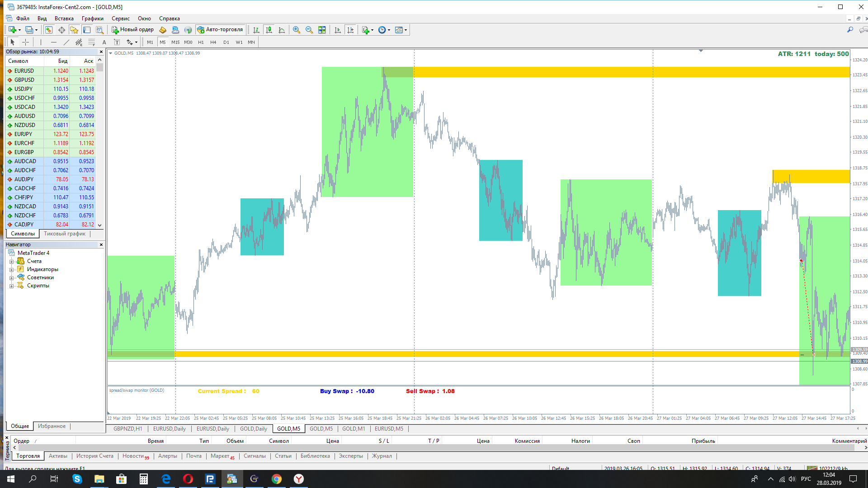Select the Crosshair cursor tool
Viewport: 868px width, 488px height.
26,42
